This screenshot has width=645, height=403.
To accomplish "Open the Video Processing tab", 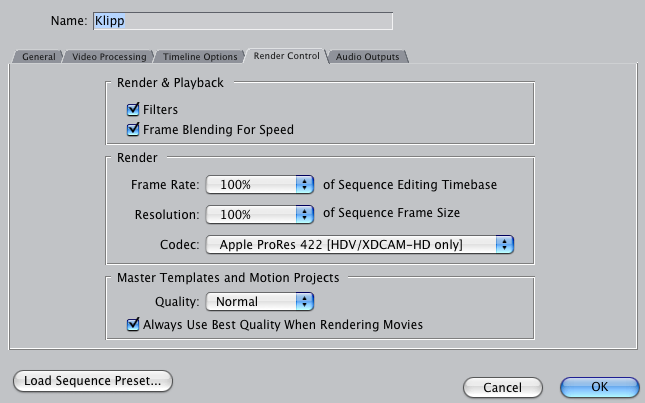I will click(x=109, y=57).
